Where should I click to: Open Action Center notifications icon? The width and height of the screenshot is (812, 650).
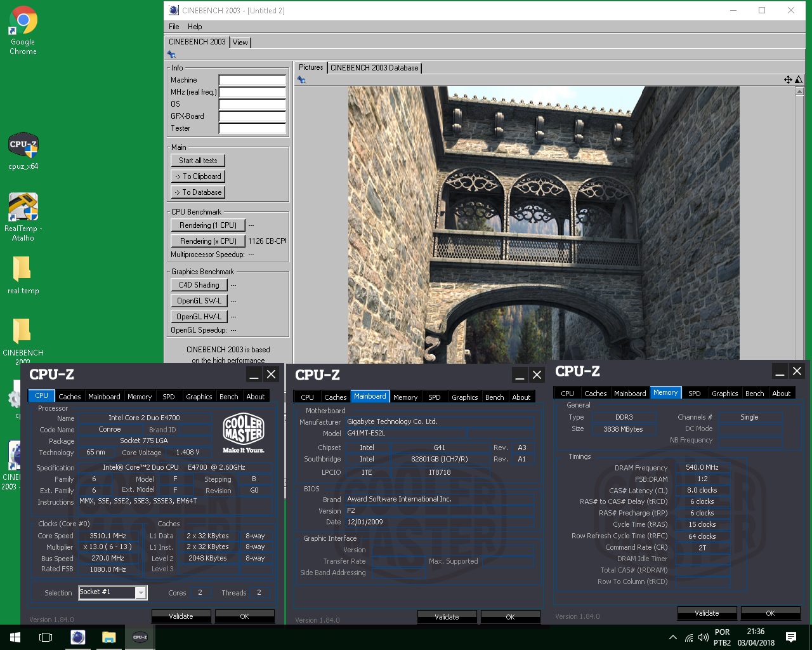point(791,637)
